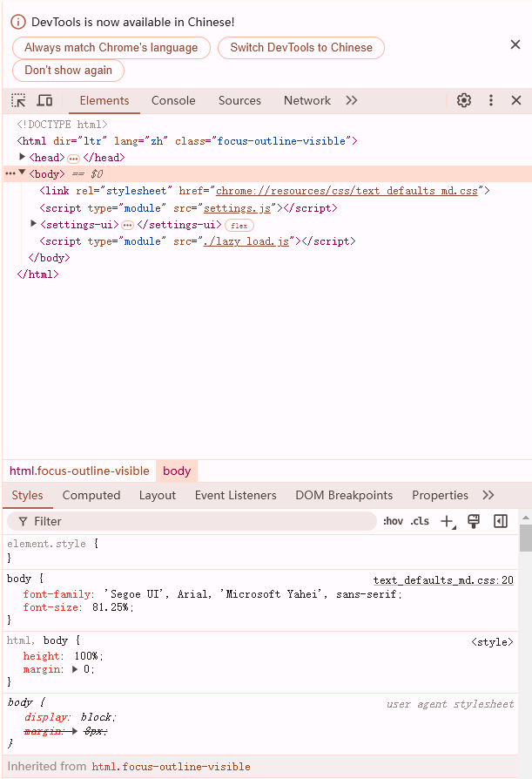Screen dimensions: 532x779
Task: Expand the settings-ui ellipsis badge
Action: pyautogui.click(x=128, y=225)
